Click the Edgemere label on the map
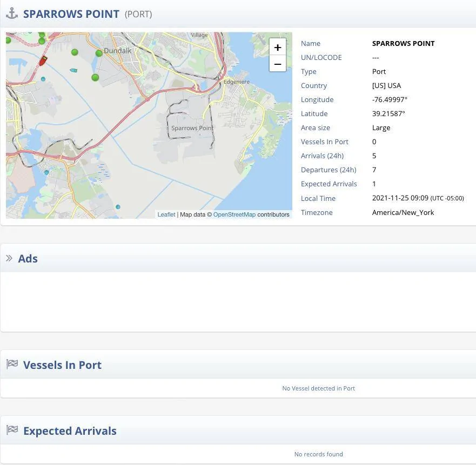Screen dimensions: 476x465 tap(237, 82)
